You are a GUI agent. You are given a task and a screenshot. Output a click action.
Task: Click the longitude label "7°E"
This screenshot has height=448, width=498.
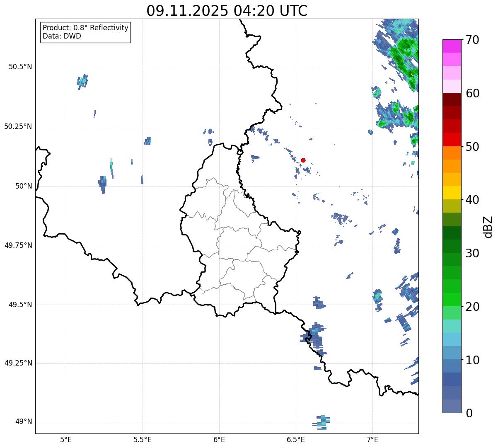[372, 439]
